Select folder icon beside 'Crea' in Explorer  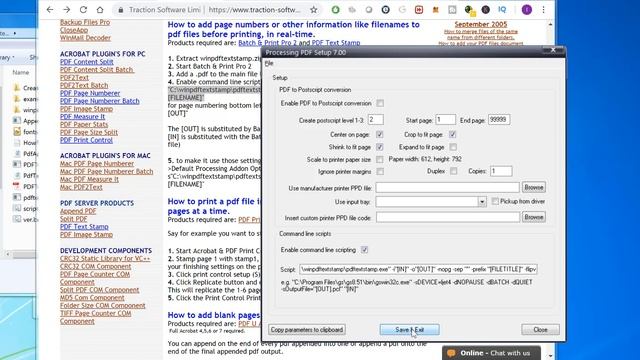click(17, 88)
